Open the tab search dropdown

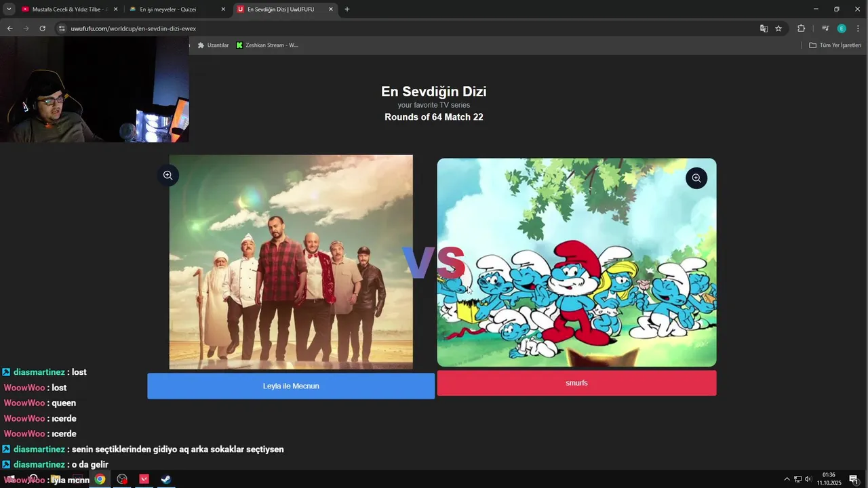[9, 9]
